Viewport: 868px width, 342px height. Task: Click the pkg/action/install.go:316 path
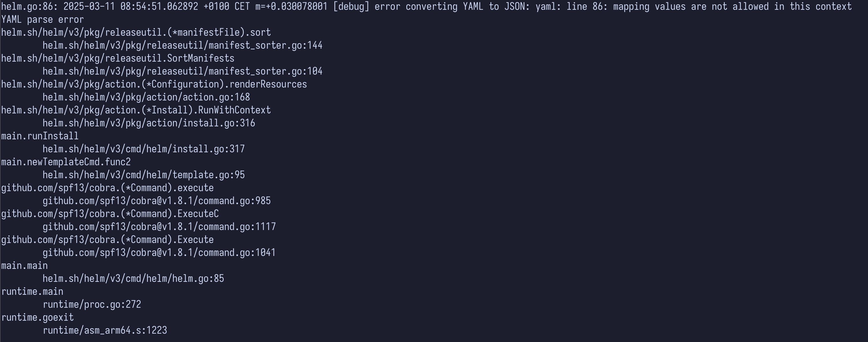coord(149,123)
